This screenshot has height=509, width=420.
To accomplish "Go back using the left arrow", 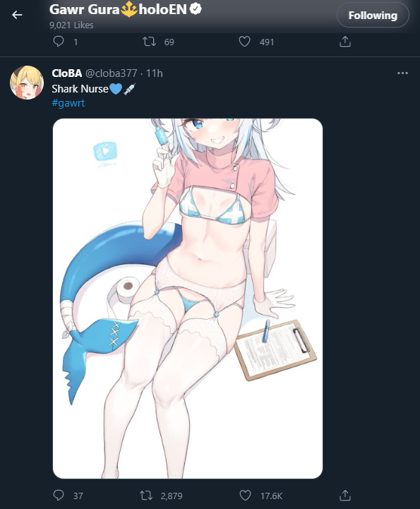I will click(17, 15).
